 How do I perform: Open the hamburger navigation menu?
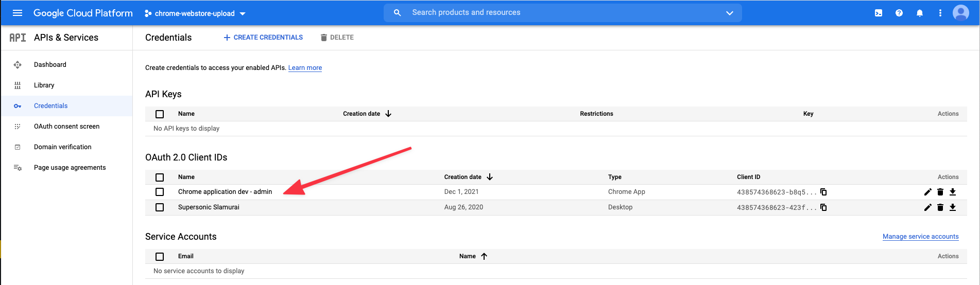point(18,13)
